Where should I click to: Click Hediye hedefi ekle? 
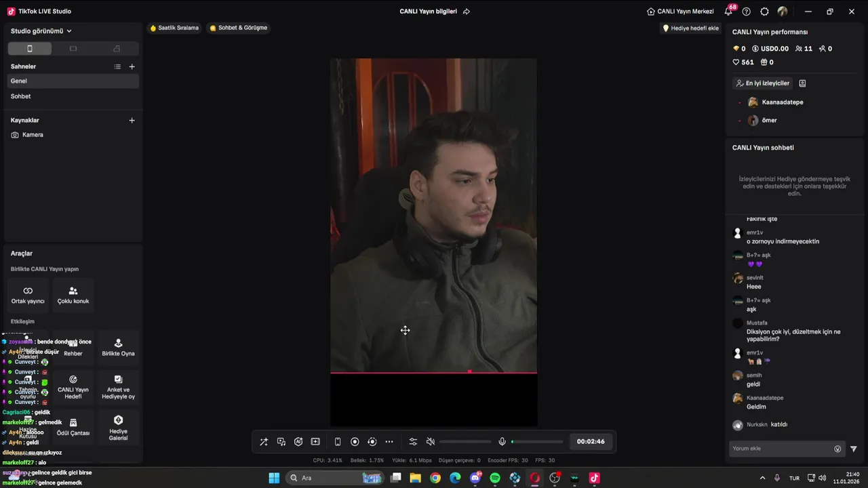point(690,28)
